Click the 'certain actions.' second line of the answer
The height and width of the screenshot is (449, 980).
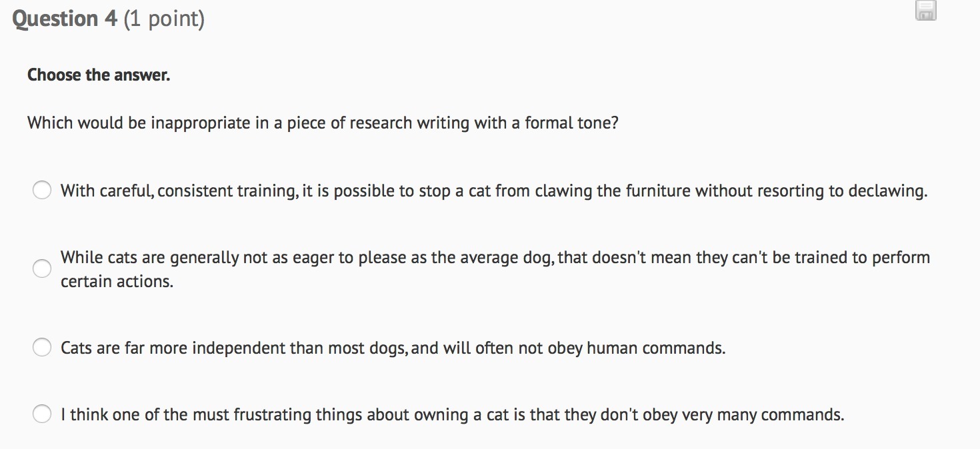117,281
